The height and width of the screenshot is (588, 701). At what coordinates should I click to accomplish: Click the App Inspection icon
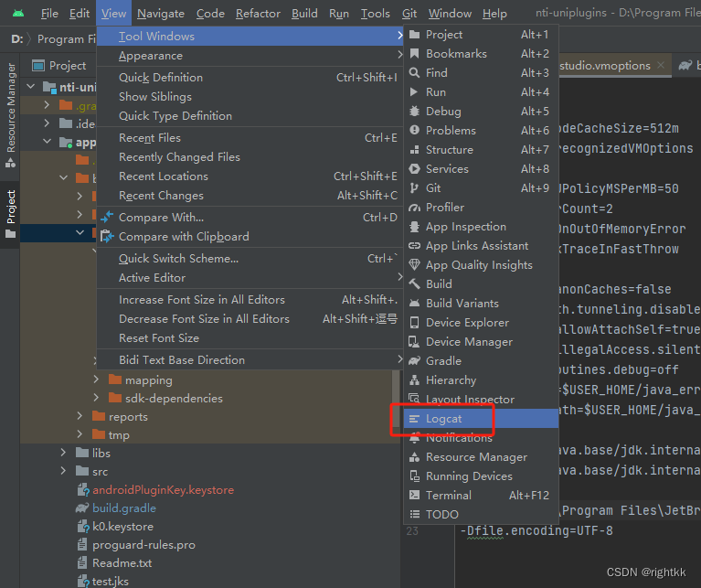pyautogui.click(x=414, y=227)
